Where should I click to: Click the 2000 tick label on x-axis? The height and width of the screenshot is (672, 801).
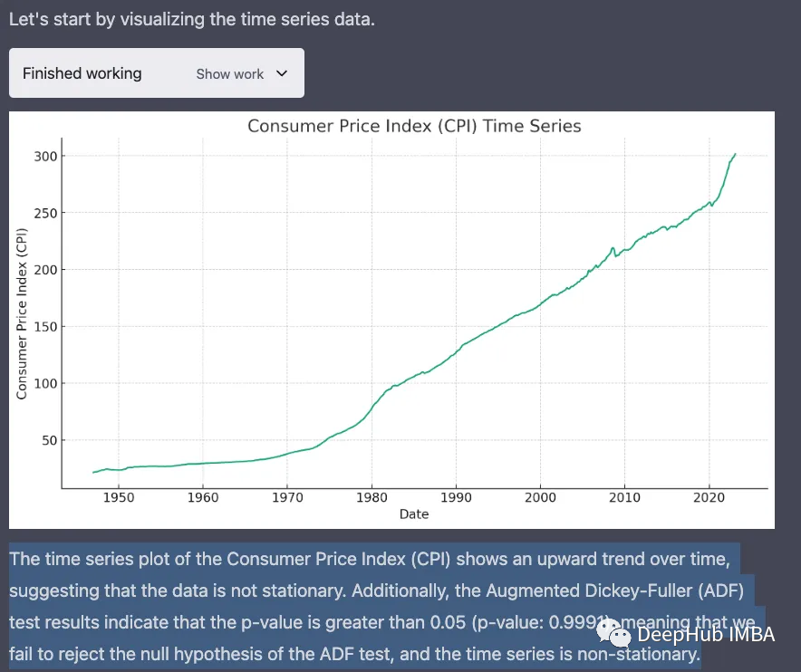pyautogui.click(x=540, y=497)
